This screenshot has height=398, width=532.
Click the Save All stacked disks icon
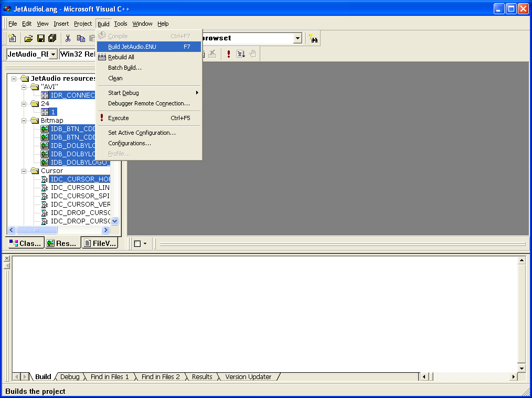52,38
